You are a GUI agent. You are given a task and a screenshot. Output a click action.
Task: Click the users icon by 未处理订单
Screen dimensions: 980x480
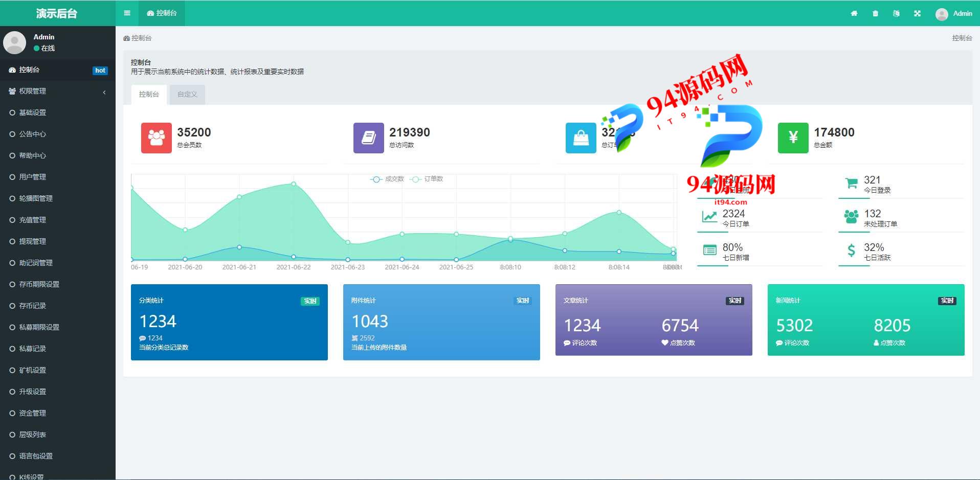click(x=851, y=217)
